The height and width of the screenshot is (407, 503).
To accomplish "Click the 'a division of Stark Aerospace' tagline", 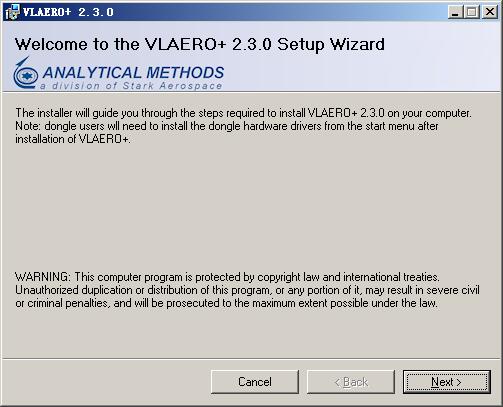I will 131,86.
